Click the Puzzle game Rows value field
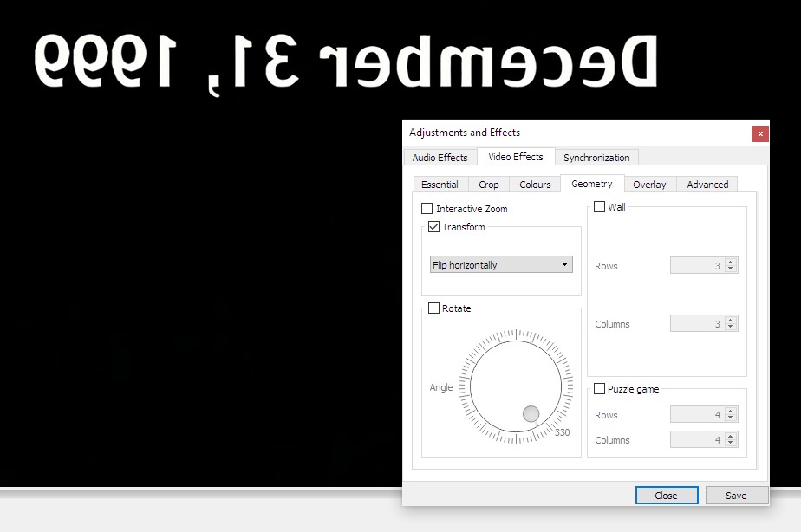801x532 pixels. click(698, 414)
